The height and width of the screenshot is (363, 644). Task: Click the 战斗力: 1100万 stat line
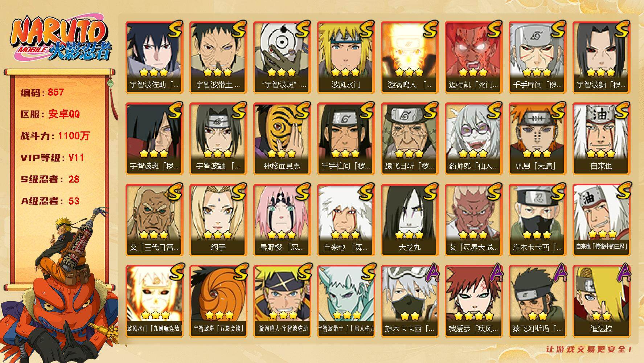55,136
